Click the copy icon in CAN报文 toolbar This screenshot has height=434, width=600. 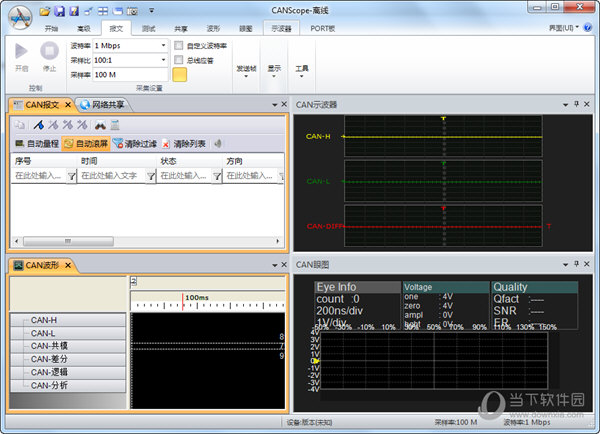(20, 125)
